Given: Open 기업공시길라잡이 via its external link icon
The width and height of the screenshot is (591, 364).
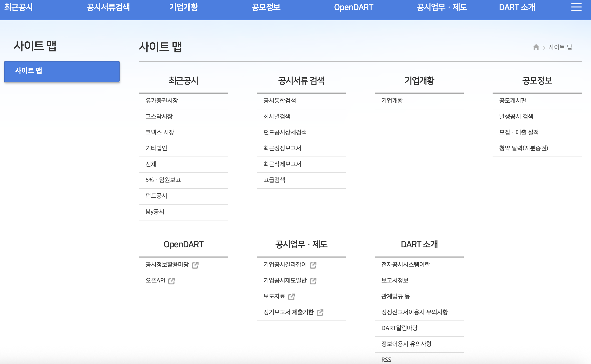Looking at the screenshot, I should (x=313, y=265).
